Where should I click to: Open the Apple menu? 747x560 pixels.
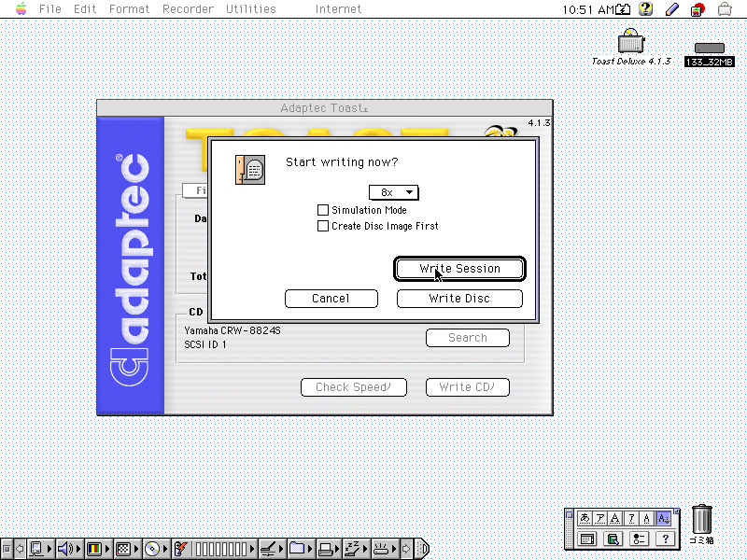(x=21, y=8)
